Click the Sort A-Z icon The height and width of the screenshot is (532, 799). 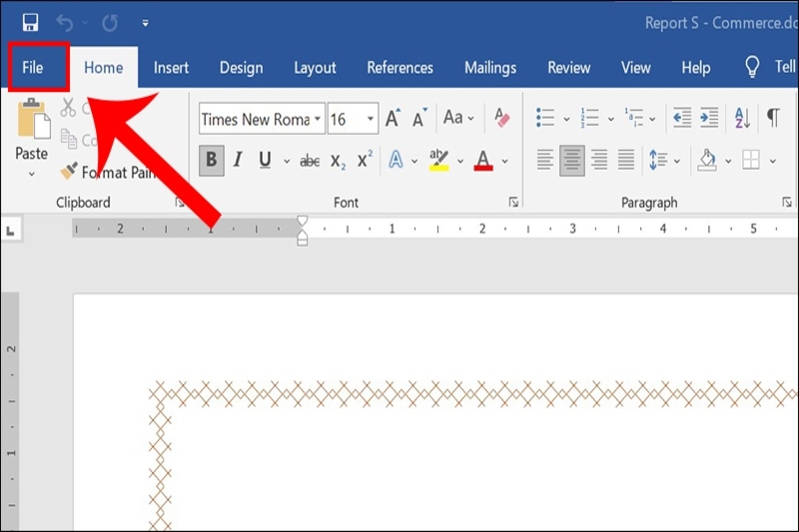click(741, 118)
